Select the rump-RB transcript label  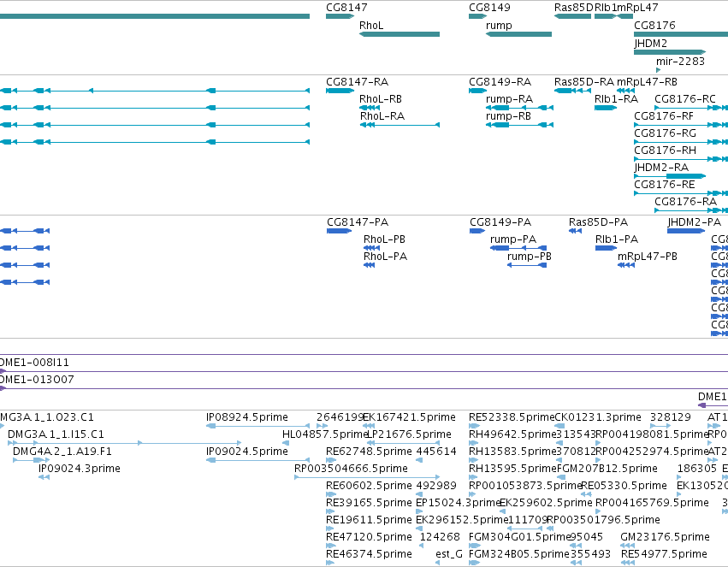point(508,116)
